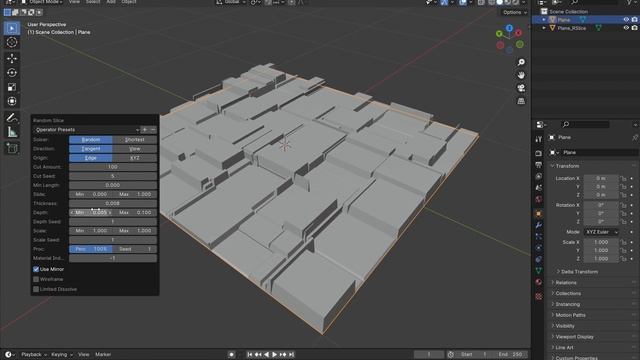Open the Output properties tab

(538, 165)
